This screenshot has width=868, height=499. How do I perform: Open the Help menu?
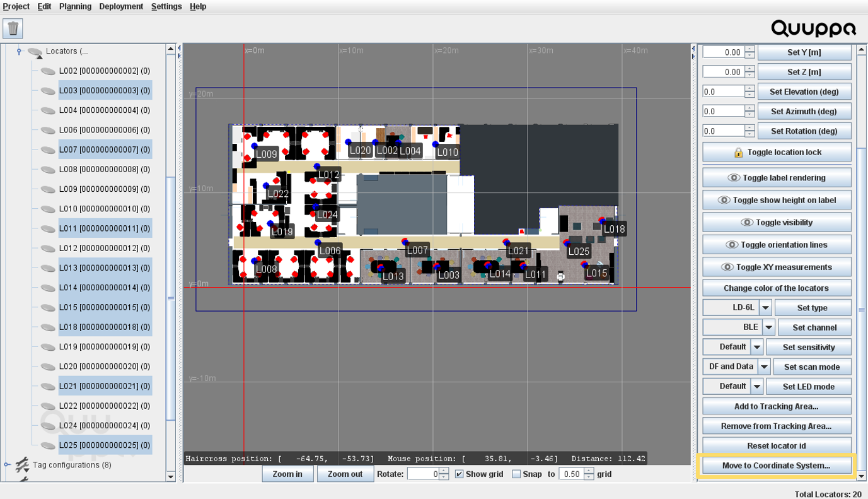[x=198, y=6]
